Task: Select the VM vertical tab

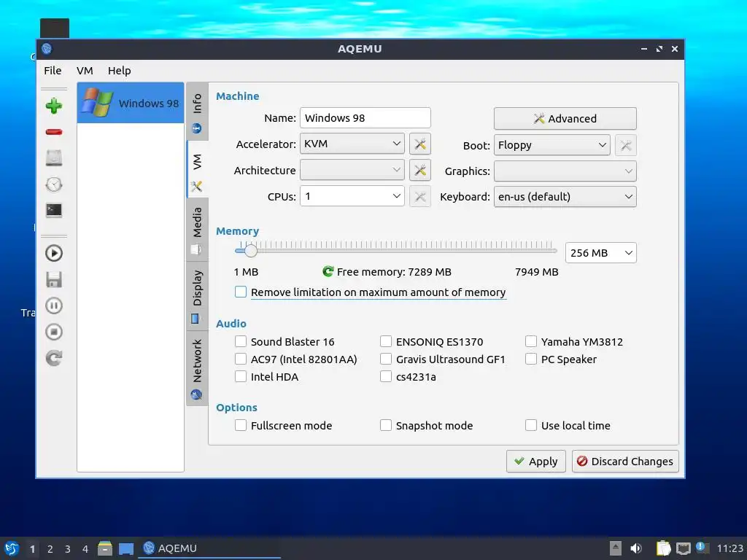Action: click(197, 169)
